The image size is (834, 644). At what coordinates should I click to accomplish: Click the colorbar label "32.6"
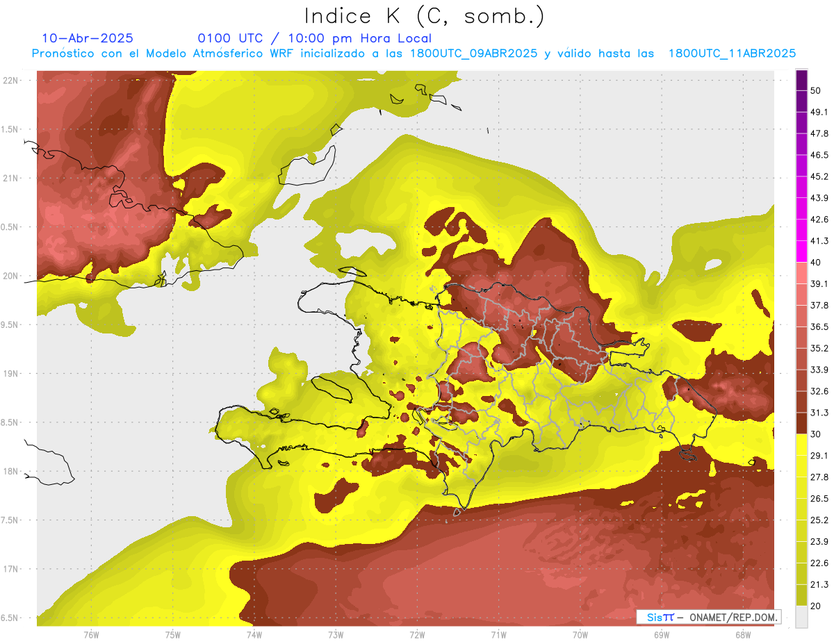click(819, 391)
